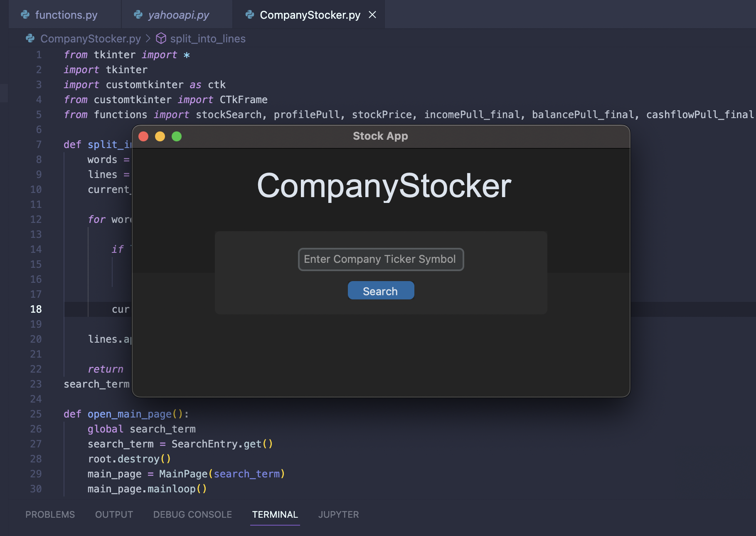
Task: Click the Python icon in the breadcrumb bar
Action: click(x=29, y=38)
